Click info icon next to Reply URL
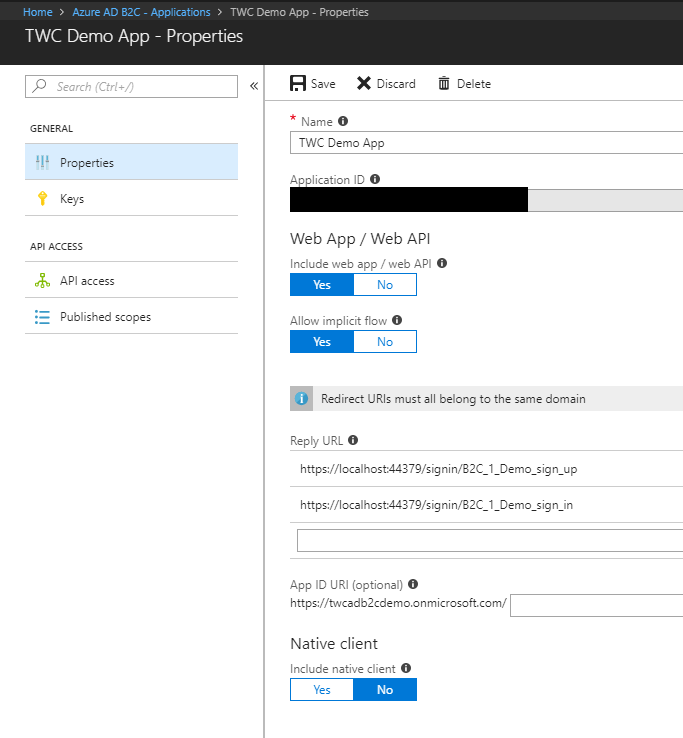683x738 pixels. (x=353, y=440)
